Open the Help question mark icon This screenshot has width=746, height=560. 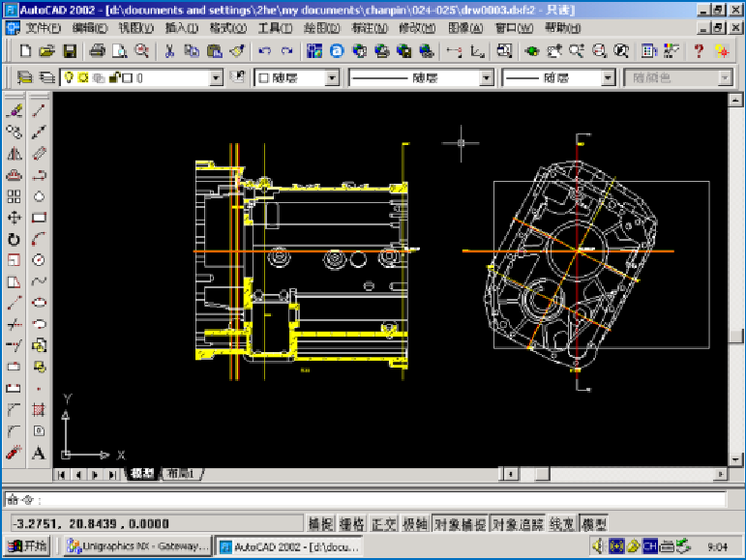(x=698, y=51)
